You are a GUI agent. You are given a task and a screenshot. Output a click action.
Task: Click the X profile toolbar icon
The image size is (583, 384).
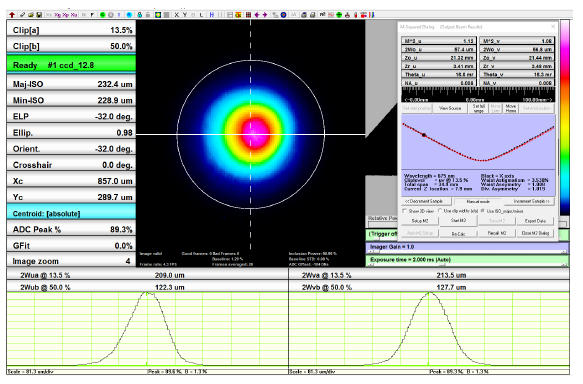pyautogui.click(x=177, y=15)
